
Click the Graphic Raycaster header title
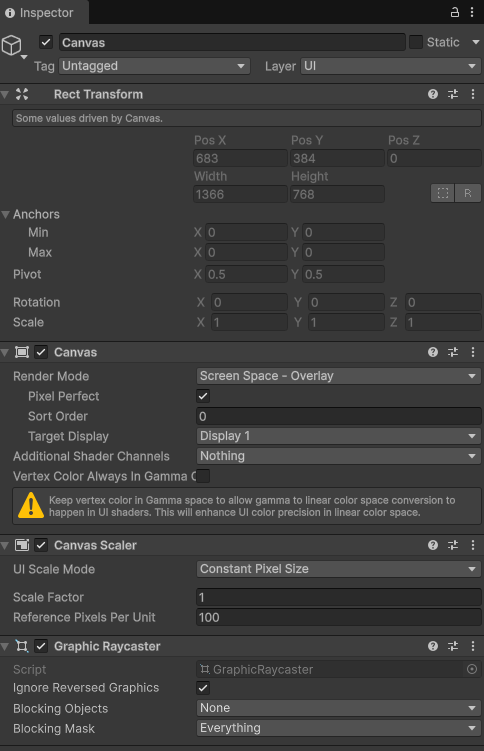(x=107, y=647)
